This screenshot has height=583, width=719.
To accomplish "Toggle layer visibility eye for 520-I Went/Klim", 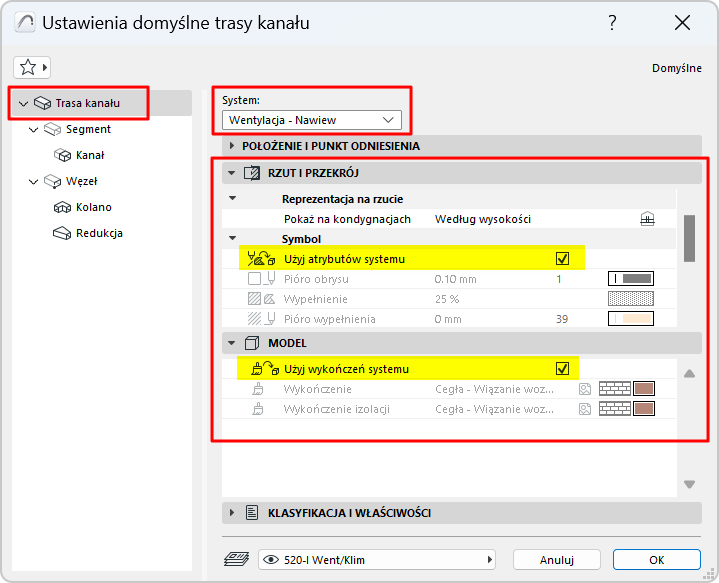I will pos(271,560).
